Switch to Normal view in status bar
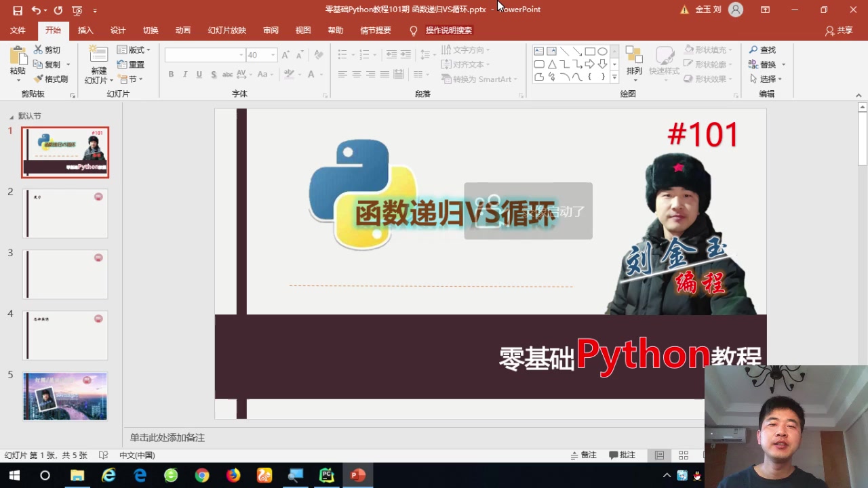The width and height of the screenshot is (868, 488). pyautogui.click(x=659, y=455)
